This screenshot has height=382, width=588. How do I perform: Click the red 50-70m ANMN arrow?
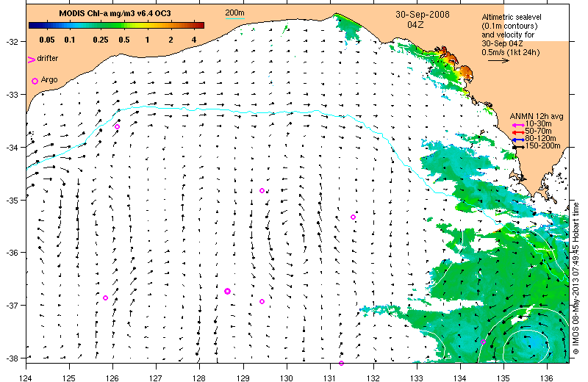tap(518, 132)
